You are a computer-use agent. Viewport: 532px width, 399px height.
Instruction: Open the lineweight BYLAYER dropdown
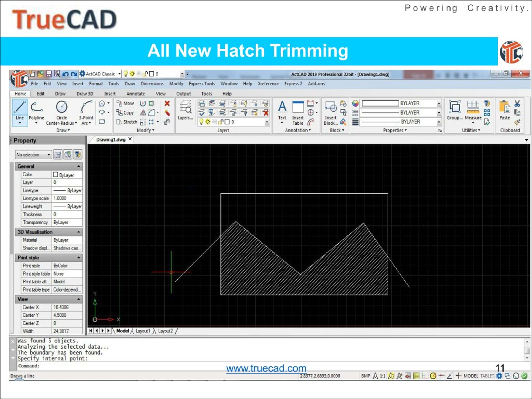click(x=439, y=122)
